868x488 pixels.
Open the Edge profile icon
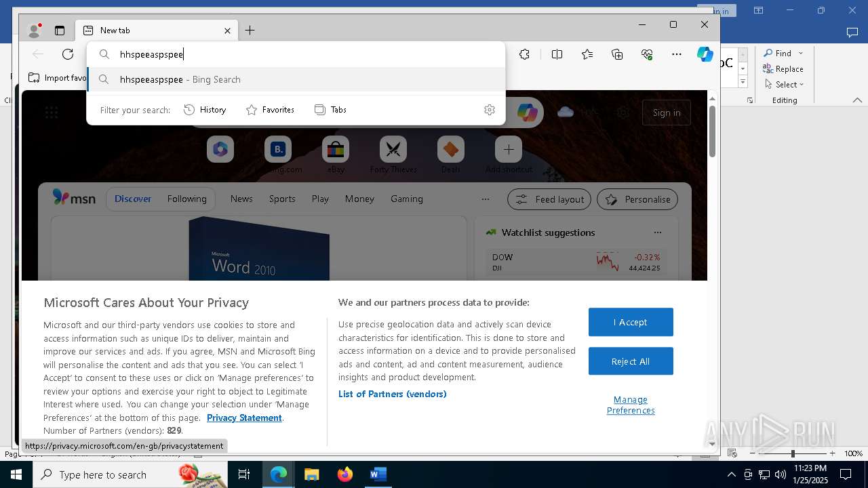coord(34,30)
